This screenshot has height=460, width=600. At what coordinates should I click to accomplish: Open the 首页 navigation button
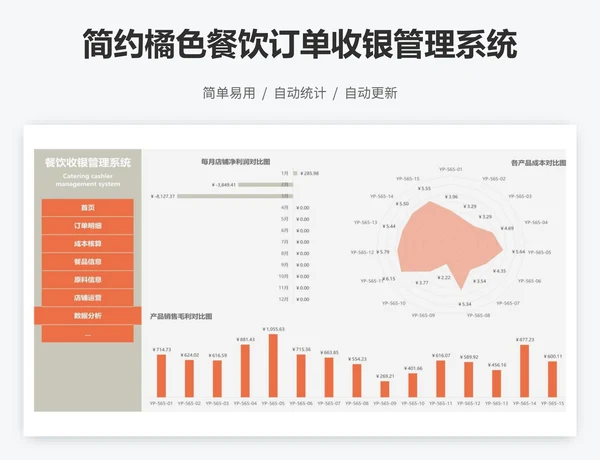point(88,207)
